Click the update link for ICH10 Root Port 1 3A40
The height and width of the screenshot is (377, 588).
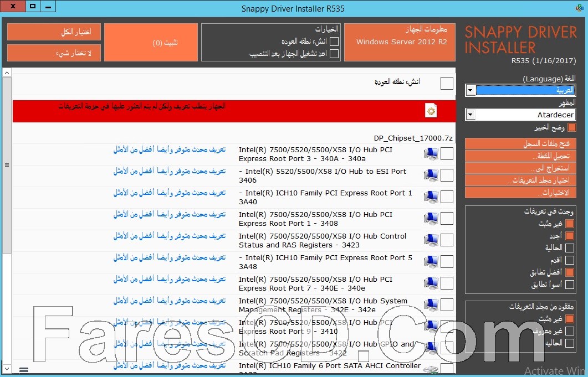pos(170,193)
